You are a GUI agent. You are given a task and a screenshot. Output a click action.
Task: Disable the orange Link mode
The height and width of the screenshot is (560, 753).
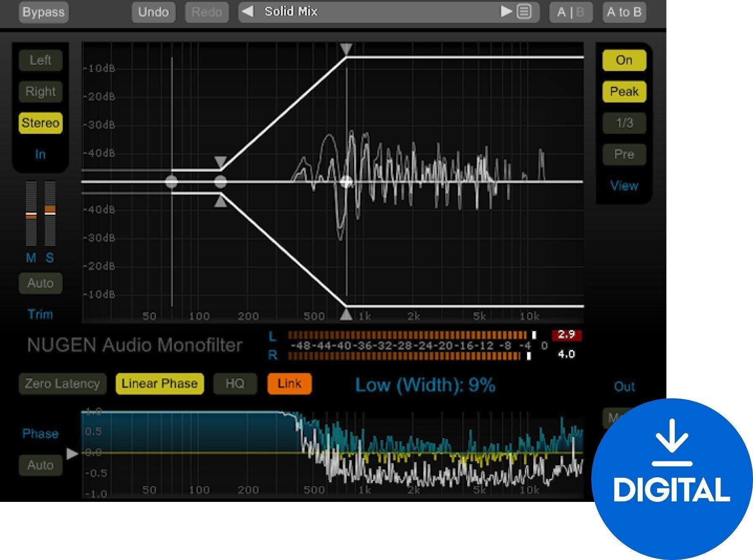(x=289, y=384)
